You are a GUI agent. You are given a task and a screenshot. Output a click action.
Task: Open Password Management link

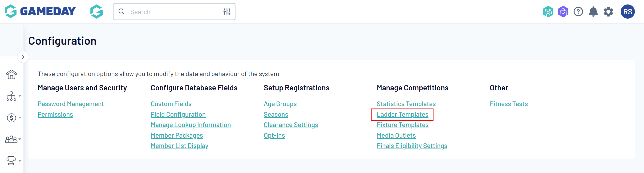(x=71, y=104)
